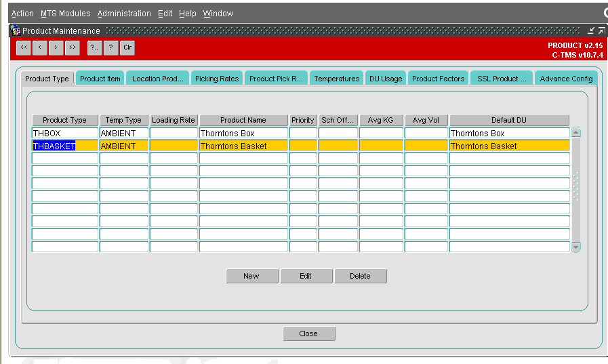The width and height of the screenshot is (608, 364).
Task: Click the Product Name column header
Action: pos(243,120)
